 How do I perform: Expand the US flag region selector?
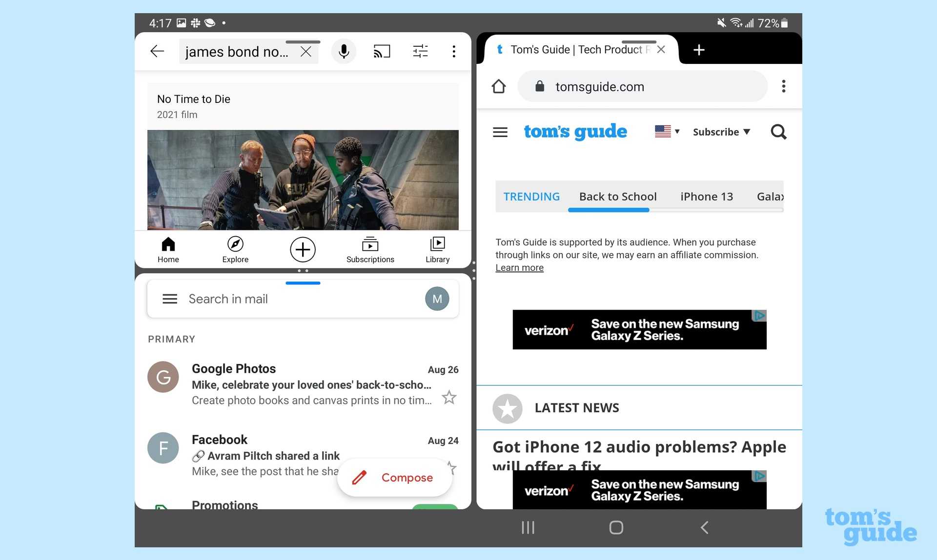(667, 131)
